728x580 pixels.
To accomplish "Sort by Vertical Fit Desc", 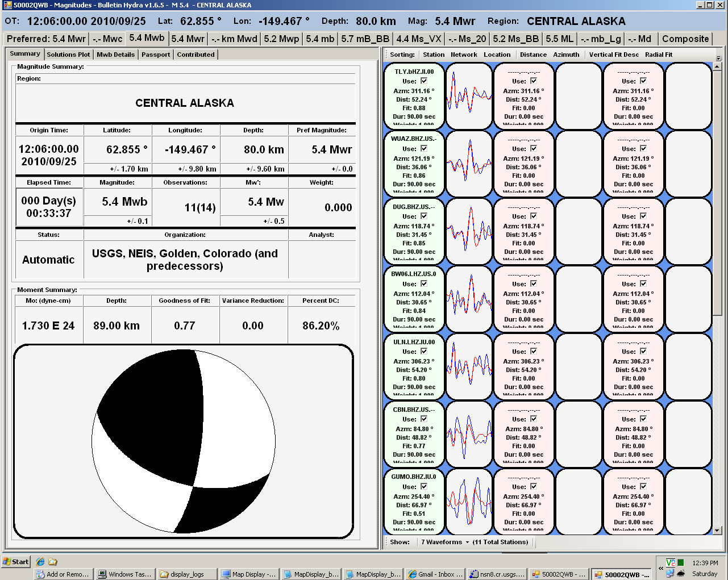I will click(x=614, y=55).
